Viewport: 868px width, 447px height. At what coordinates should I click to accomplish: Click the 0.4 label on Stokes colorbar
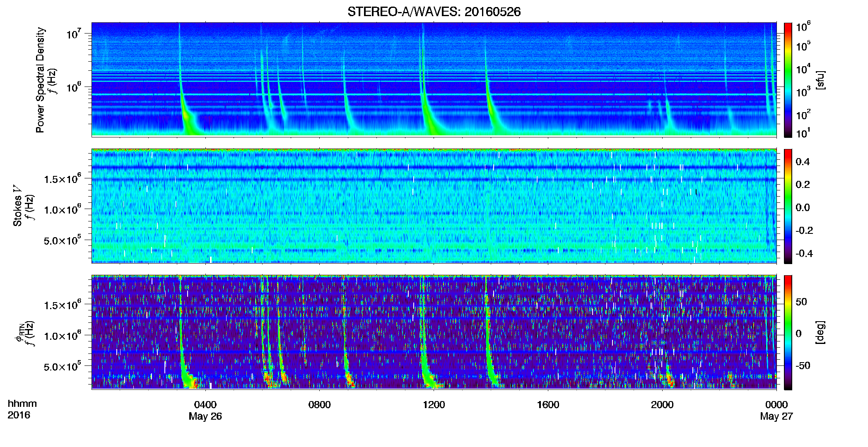(x=803, y=162)
